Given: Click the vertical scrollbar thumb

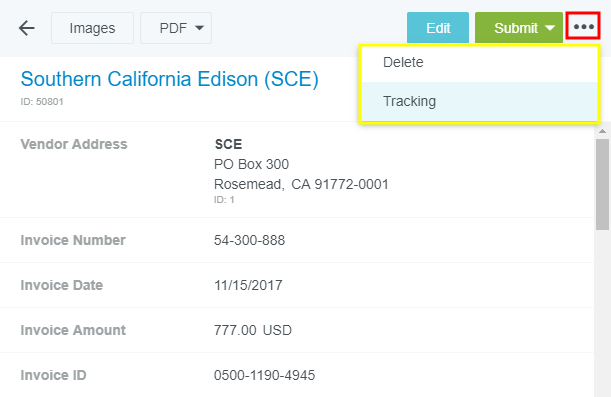Looking at the screenshot, I should click(x=602, y=185).
